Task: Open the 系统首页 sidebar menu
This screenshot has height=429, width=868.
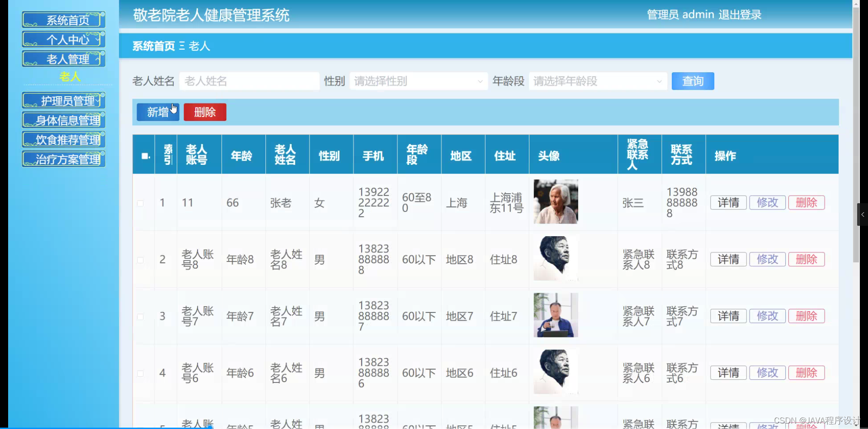Action: [64, 20]
